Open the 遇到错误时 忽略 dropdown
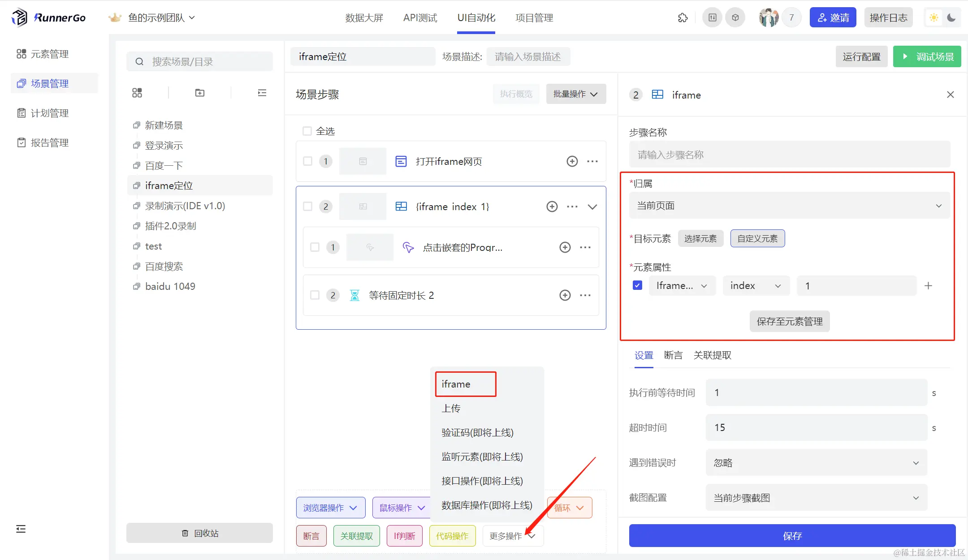Viewport: 968px width, 560px height. [x=816, y=463]
